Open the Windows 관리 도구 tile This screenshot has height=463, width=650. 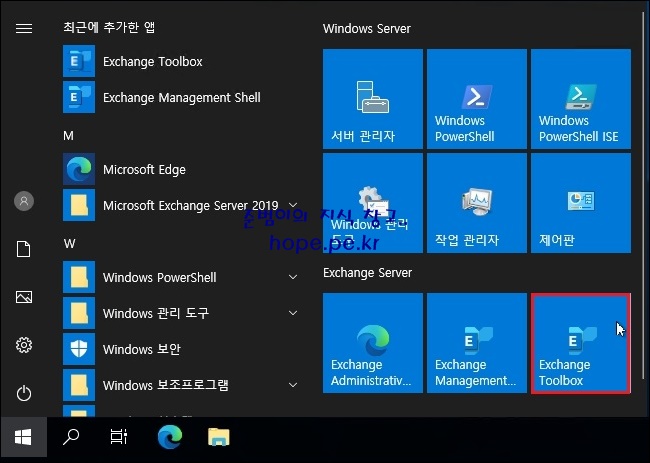(x=373, y=203)
